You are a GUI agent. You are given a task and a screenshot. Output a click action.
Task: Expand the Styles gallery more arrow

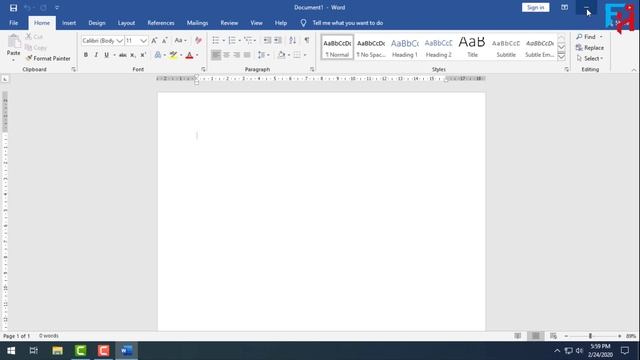pyautogui.click(x=562, y=57)
